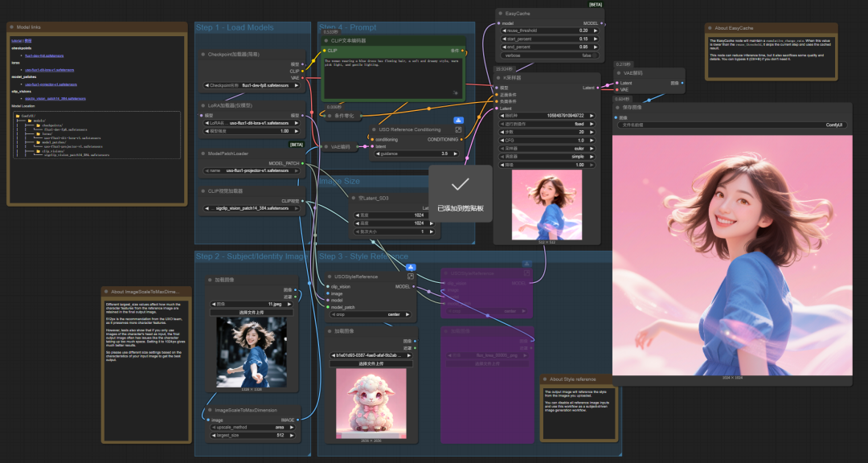Collapse the VAE编码 node via its dot
868x463 pixels.
(x=326, y=147)
